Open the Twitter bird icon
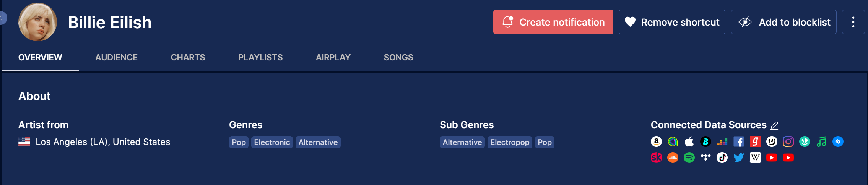 click(739, 158)
